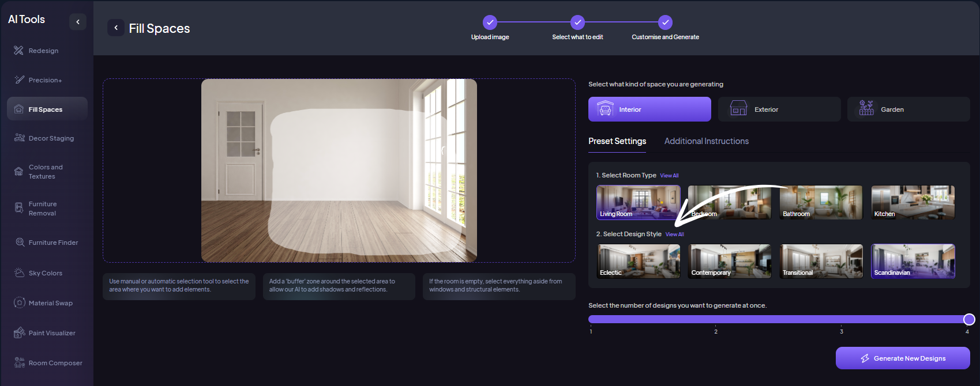Screen dimensions: 980x386
Task: Open the Material Swap icon
Action: pos(20,303)
